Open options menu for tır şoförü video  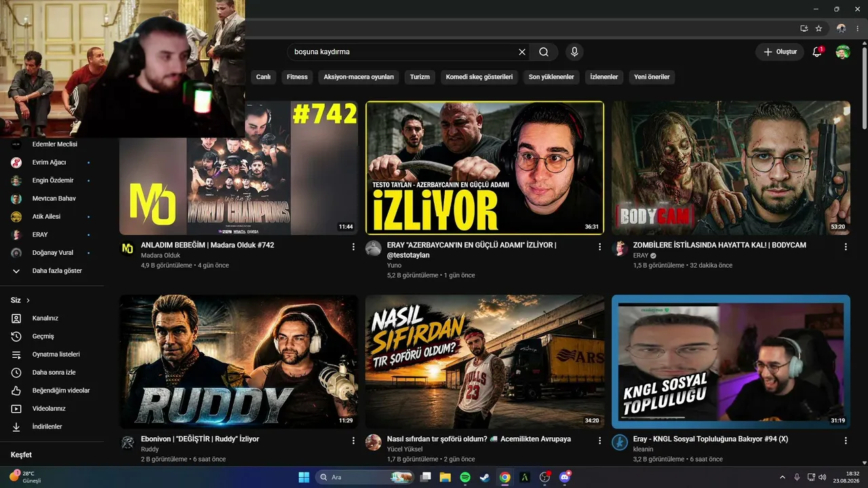point(599,441)
